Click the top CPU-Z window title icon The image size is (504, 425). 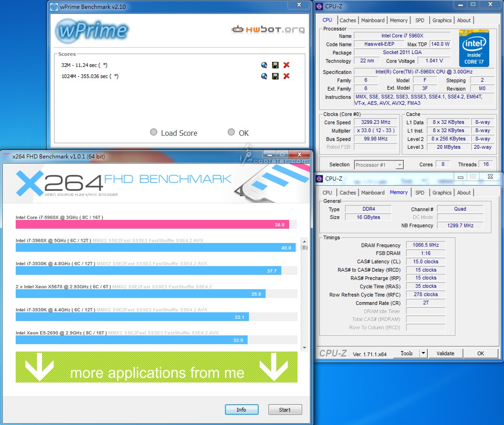click(319, 6)
